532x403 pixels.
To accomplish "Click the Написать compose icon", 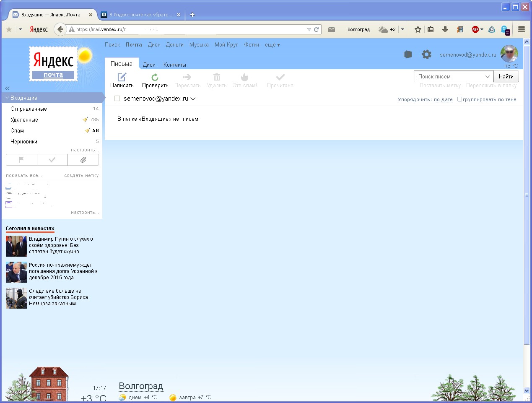I will click(x=122, y=77).
